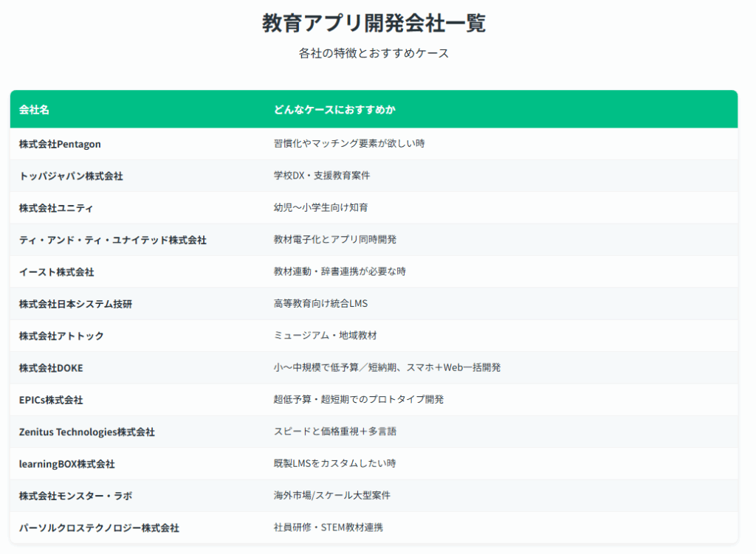Click the トッパジャパン株式会社 row name
The height and width of the screenshot is (554, 756).
71,176
